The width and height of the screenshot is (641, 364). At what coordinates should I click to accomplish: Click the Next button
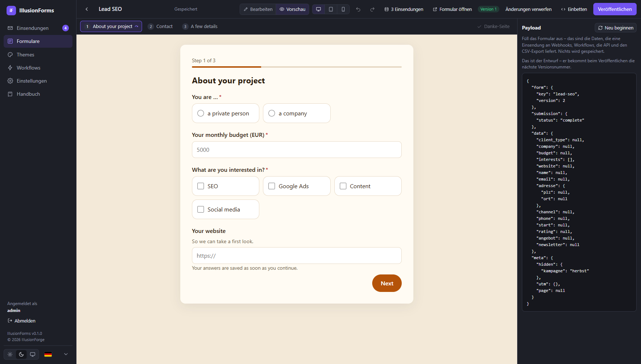[387, 283]
